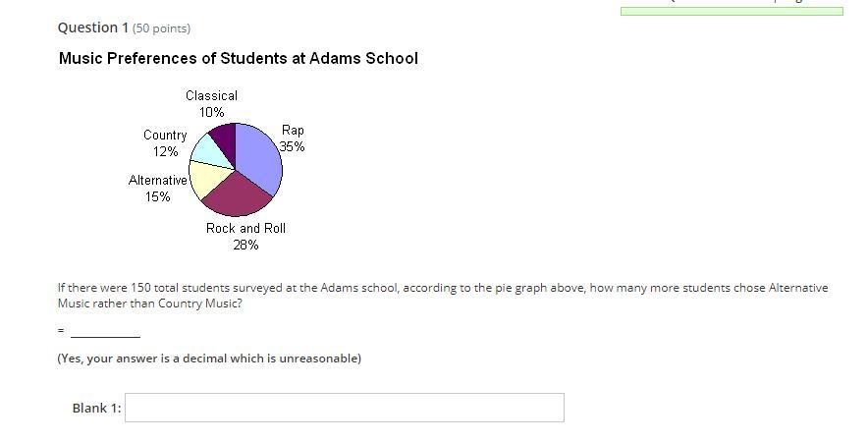Click the Blank 1 answer input field
This screenshot has height=441, width=868.
click(x=345, y=408)
